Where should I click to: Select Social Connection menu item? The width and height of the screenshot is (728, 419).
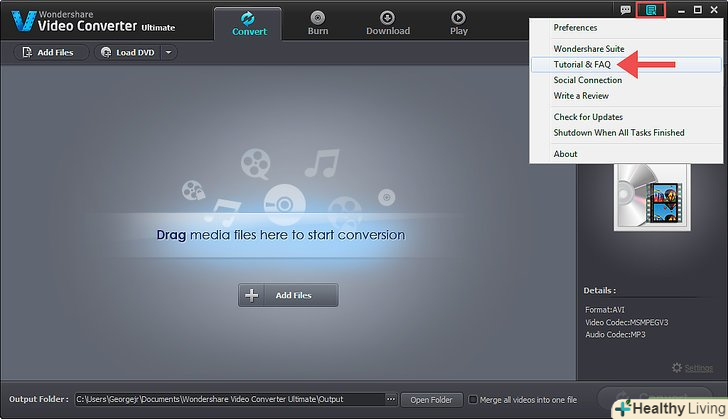click(x=587, y=80)
